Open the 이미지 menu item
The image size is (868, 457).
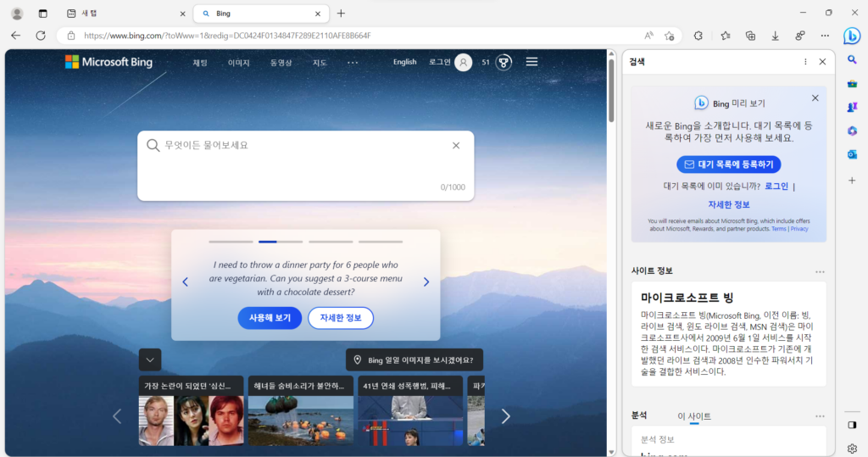pos(238,63)
